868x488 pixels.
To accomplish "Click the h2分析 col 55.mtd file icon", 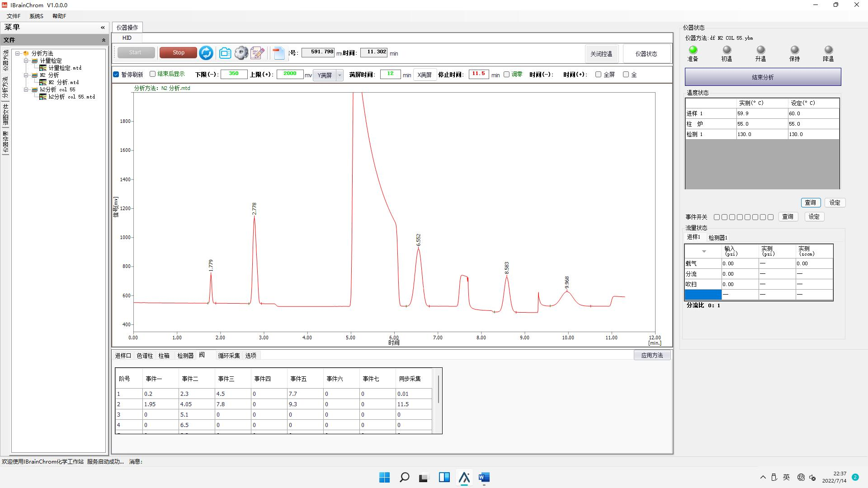I will (43, 97).
